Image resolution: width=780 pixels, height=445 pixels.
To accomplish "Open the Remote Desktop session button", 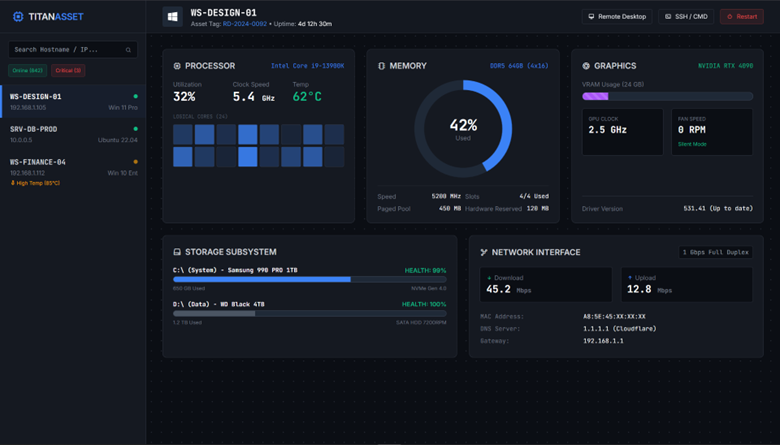I will coord(617,17).
